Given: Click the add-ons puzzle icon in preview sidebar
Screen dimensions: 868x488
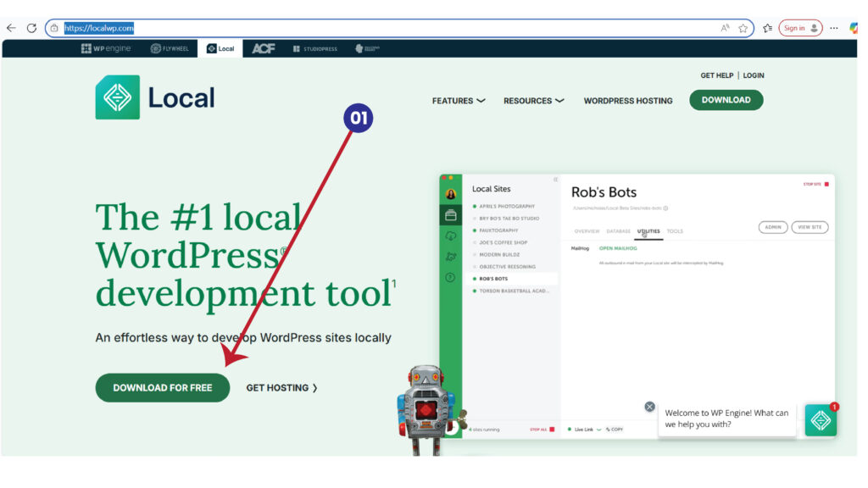Looking at the screenshot, I should click(451, 256).
